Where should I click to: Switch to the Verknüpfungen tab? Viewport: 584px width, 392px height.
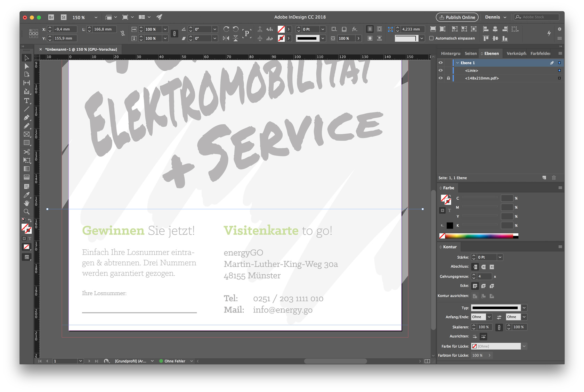pos(516,53)
